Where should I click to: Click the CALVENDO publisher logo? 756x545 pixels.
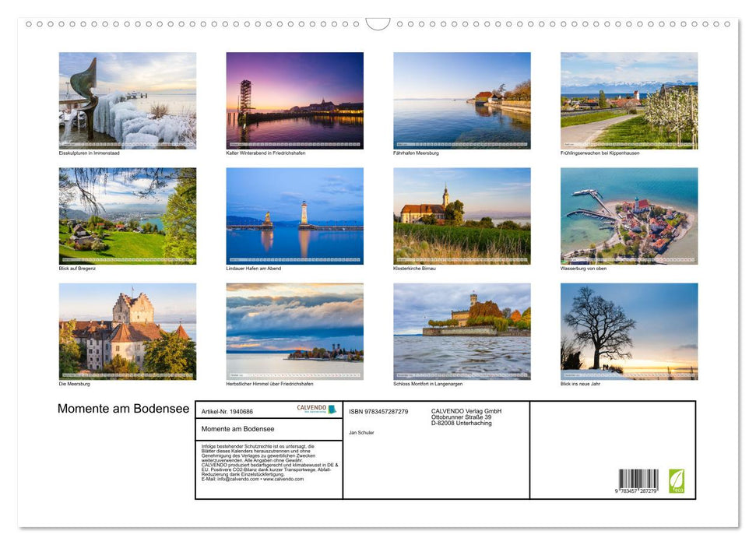tap(314, 409)
